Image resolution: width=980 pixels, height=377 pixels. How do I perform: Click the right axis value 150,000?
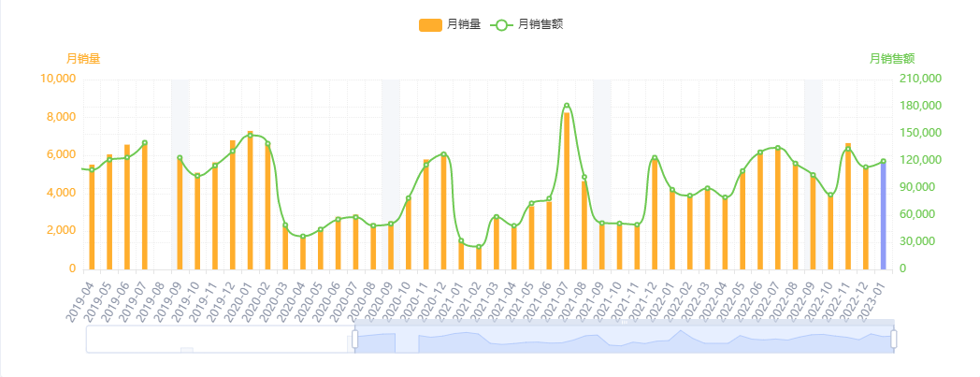tap(920, 133)
